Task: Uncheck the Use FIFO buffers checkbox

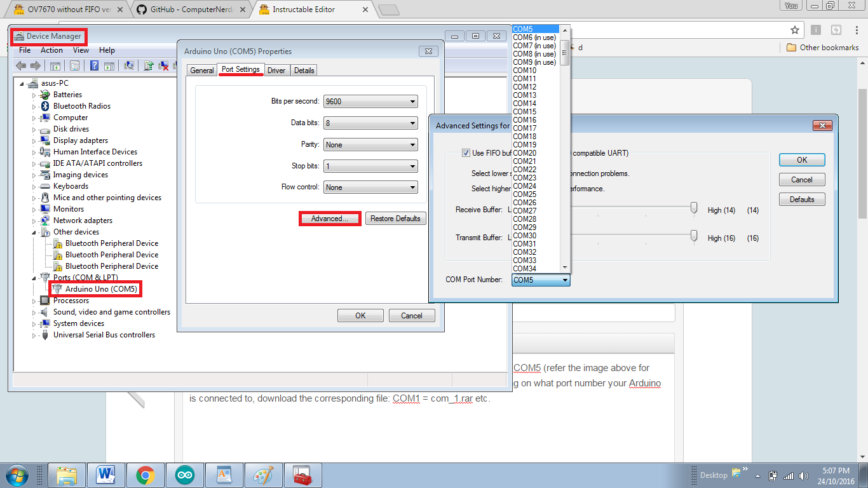Action: click(466, 152)
